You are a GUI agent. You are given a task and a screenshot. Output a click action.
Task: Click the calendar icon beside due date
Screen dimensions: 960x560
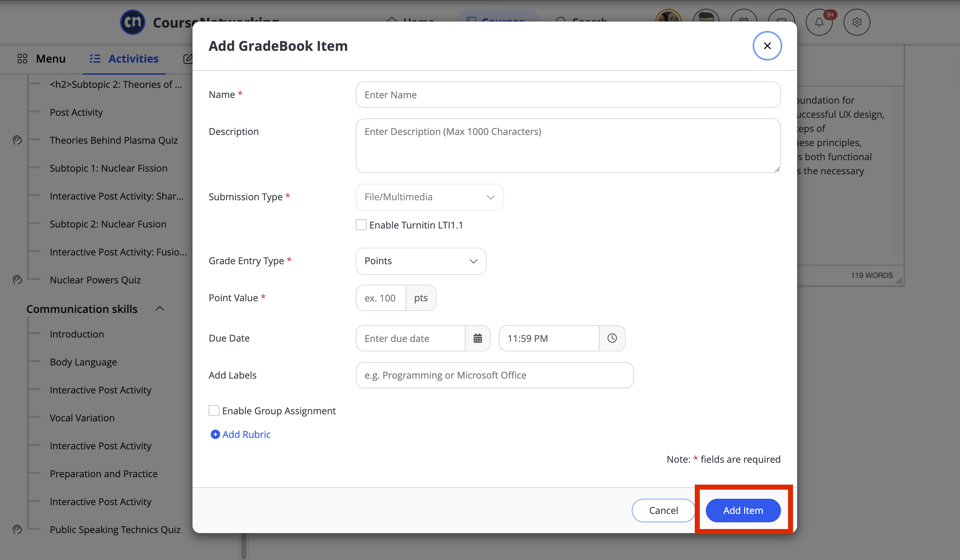point(477,338)
